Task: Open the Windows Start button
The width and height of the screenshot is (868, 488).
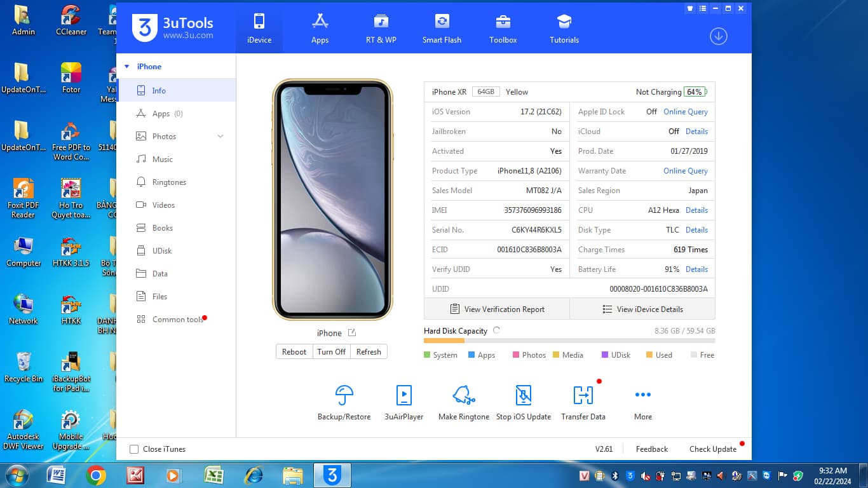Action: (x=16, y=475)
